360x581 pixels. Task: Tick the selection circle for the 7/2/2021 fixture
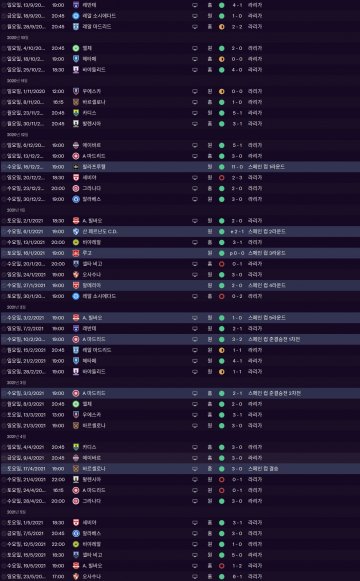4,329
